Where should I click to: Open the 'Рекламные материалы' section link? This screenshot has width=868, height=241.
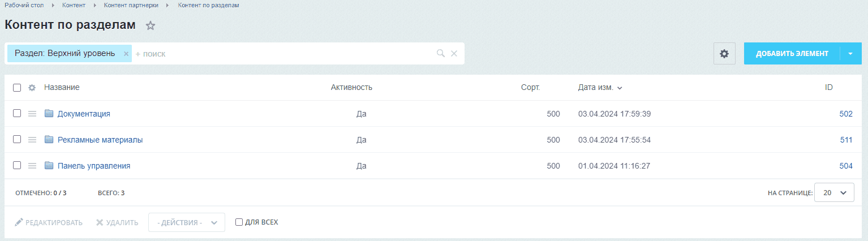(x=100, y=140)
